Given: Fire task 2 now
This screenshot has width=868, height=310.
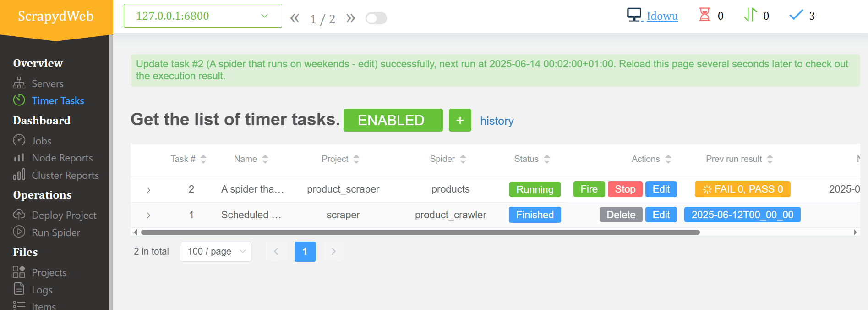Looking at the screenshot, I should 589,189.
